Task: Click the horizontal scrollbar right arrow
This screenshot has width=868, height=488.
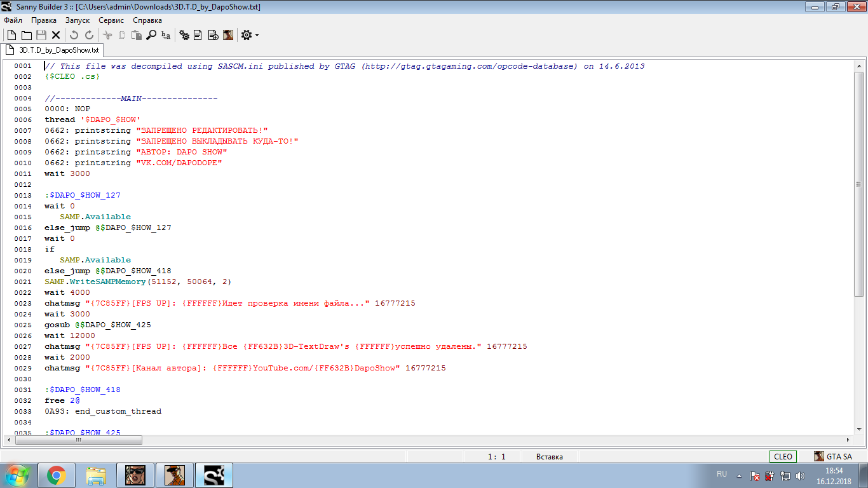Action: click(848, 440)
